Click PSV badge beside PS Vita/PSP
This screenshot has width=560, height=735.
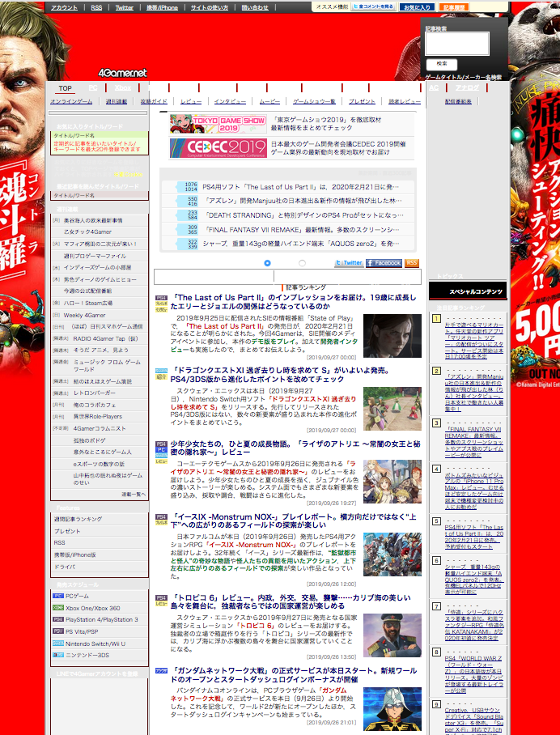point(58,631)
